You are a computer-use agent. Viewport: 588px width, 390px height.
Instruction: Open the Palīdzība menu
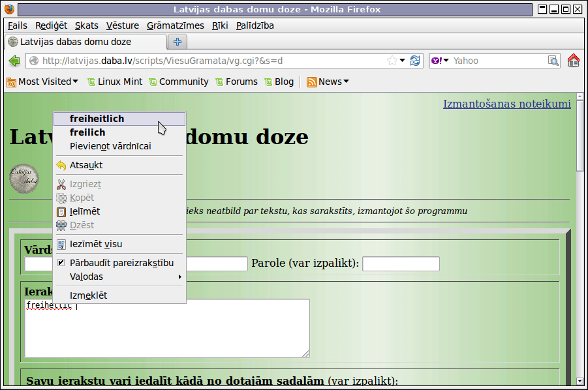tap(255, 25)
